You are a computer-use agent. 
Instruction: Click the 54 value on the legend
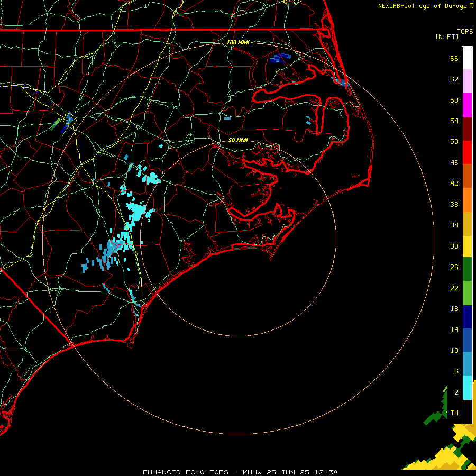click(x=454, y=121)
